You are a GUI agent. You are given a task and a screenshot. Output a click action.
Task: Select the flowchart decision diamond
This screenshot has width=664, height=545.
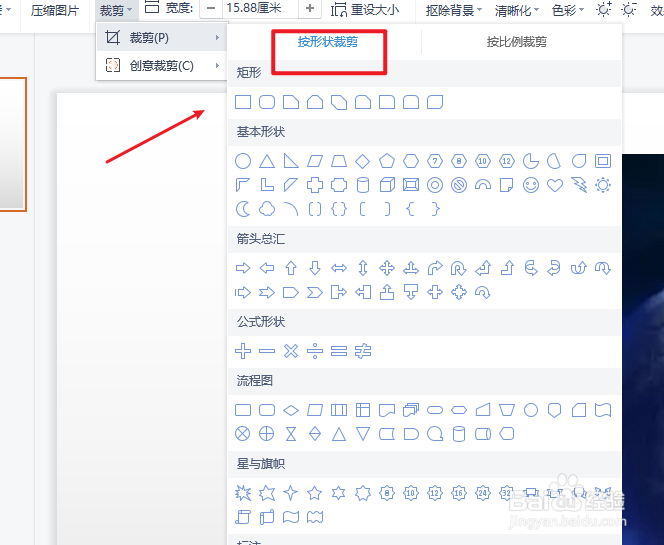[291, 410]
